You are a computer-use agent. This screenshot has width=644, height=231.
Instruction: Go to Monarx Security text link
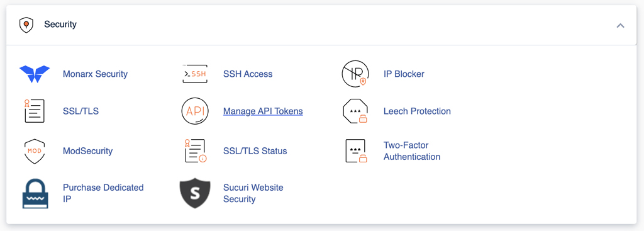[x=96, y=74]
